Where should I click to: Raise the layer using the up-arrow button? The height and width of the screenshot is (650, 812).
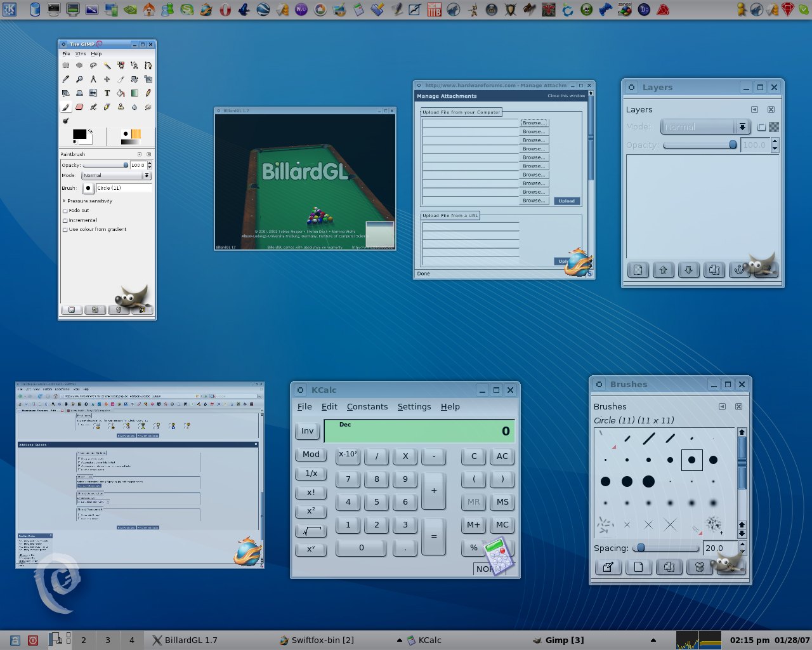point(663,270)
